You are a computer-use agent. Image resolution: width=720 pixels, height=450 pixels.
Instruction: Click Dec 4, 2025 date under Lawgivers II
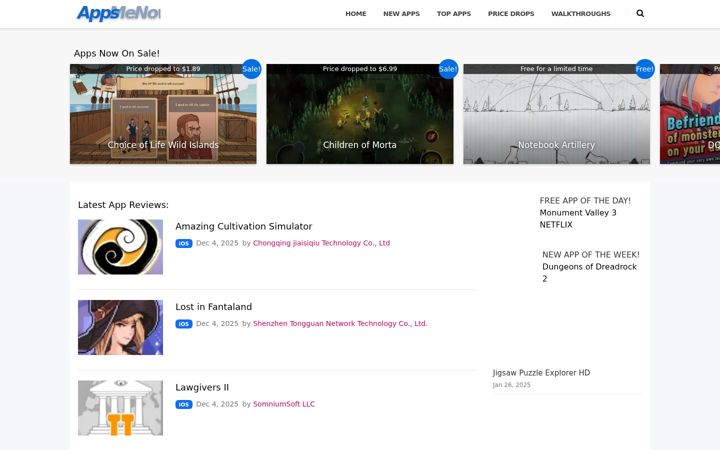click(x=217, y=404)
